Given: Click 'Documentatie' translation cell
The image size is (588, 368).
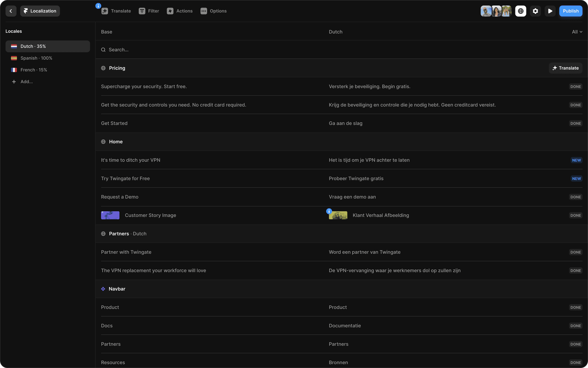Looking at the screenshot, I should (345, 326).
